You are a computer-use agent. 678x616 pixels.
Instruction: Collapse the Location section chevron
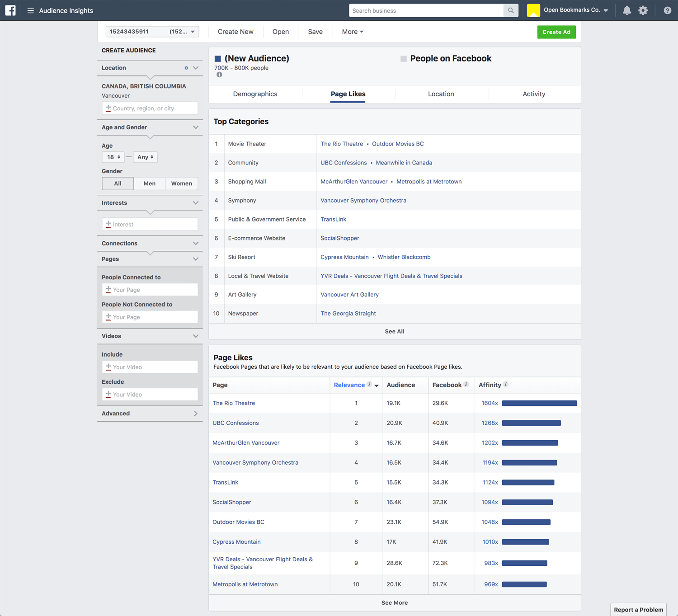click(196, 68)
